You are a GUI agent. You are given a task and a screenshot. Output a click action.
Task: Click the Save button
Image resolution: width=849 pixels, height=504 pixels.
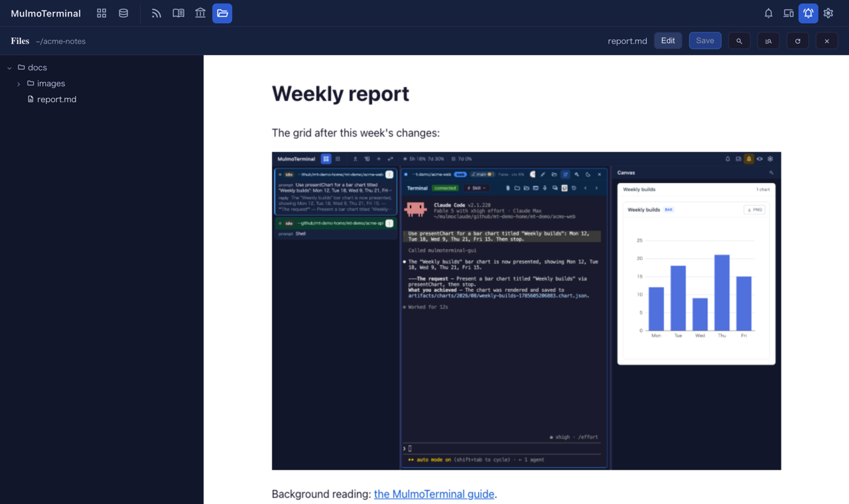coord(705,41)
